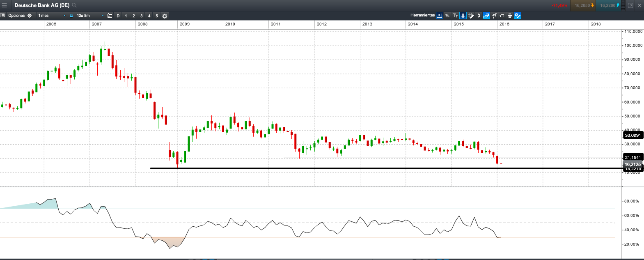This screenshot has width=644, height=260.
Task: Click the percent scale tool
Action: click(447, 16)
